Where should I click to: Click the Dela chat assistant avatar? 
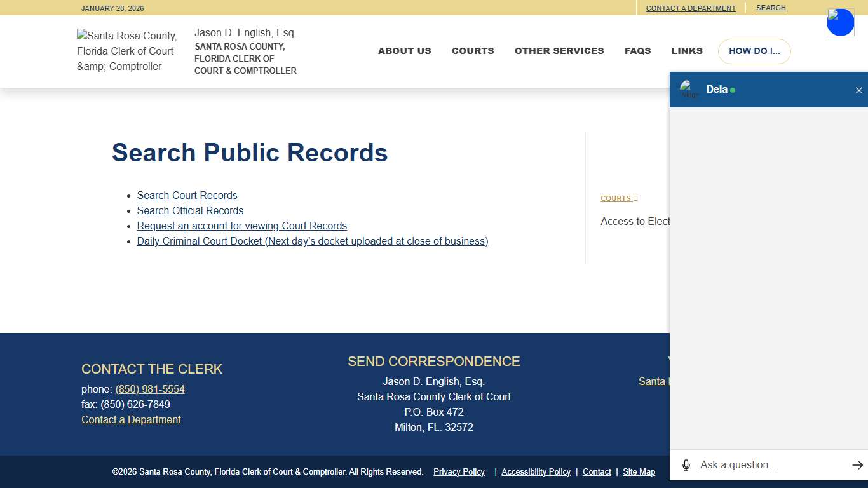coord(689,90)
